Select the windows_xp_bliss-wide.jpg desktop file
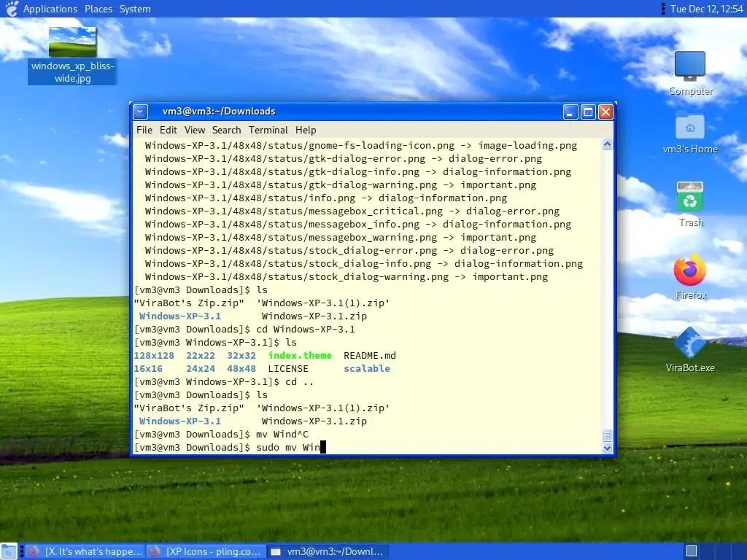The width and height of the screenshot is (747, 560). click(x=72, y=55)
